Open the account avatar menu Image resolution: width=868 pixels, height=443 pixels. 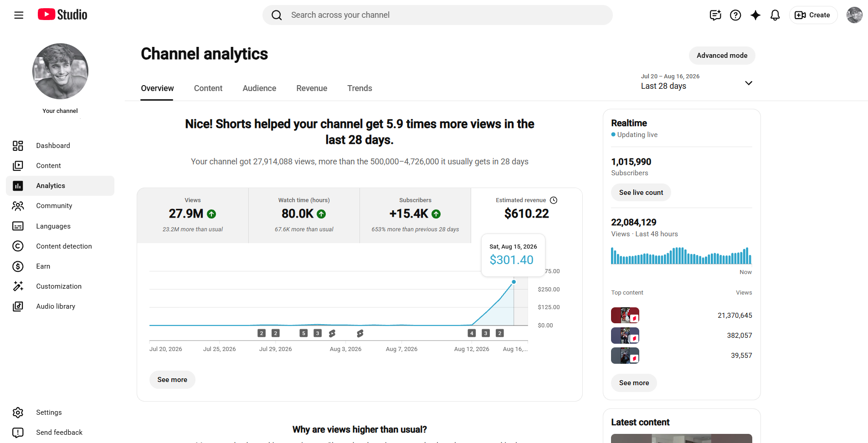854,15
